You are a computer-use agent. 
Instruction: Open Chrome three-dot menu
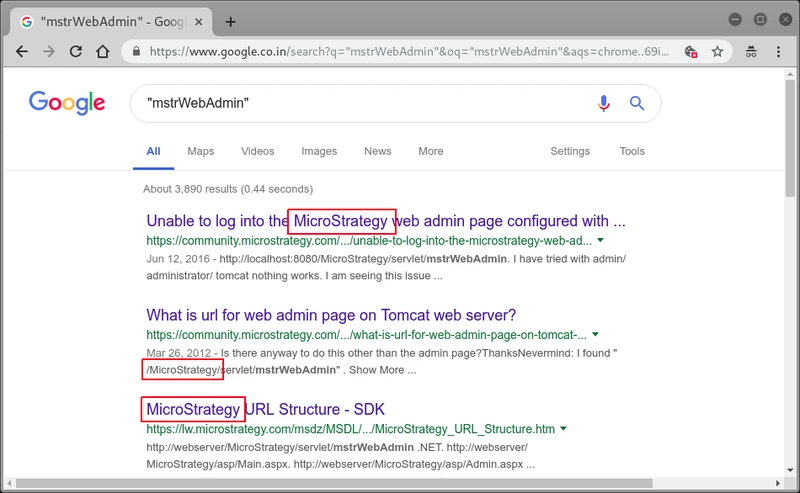(x=778, y=52)
